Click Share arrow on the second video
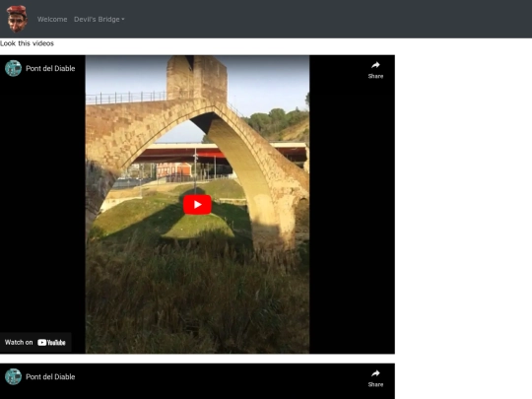 click(x=375, y=378)
